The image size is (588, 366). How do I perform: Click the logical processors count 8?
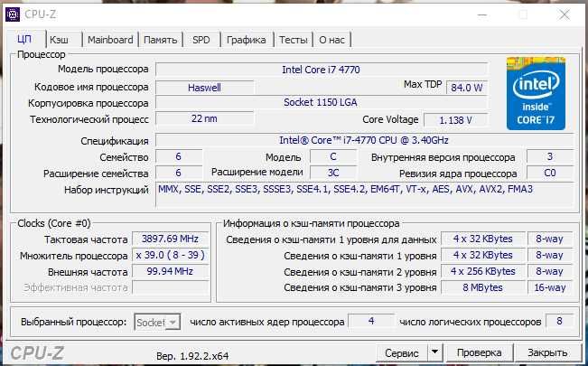pyautogui.click(x=559, y=322)
